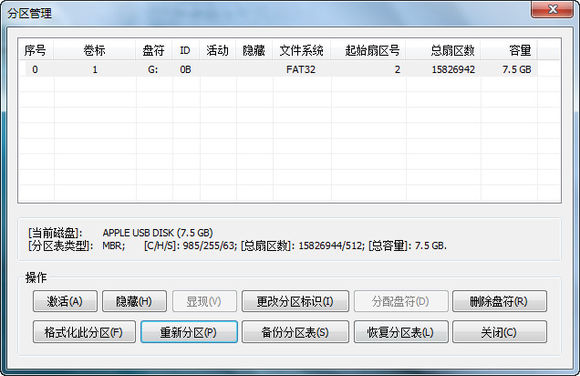Click the ID column header
Image resolution: width=580 pixels, height=376 pixels.
[185, 50]
